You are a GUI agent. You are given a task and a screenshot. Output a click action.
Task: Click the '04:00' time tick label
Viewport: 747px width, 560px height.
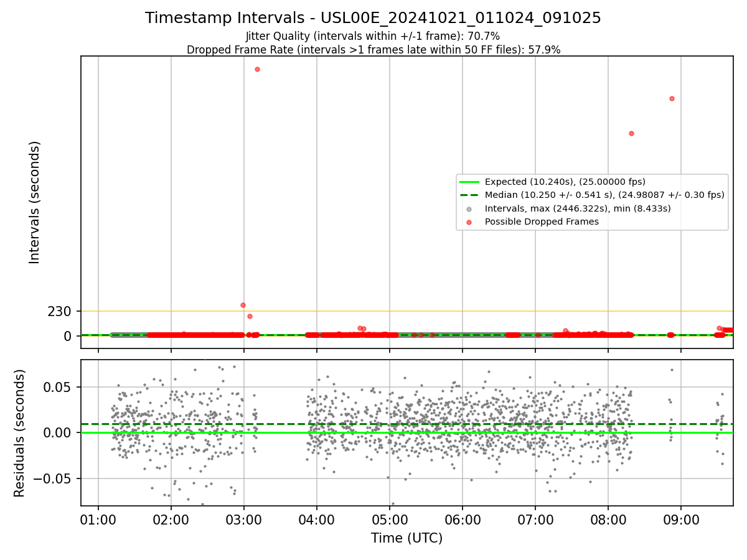point(317,520)
